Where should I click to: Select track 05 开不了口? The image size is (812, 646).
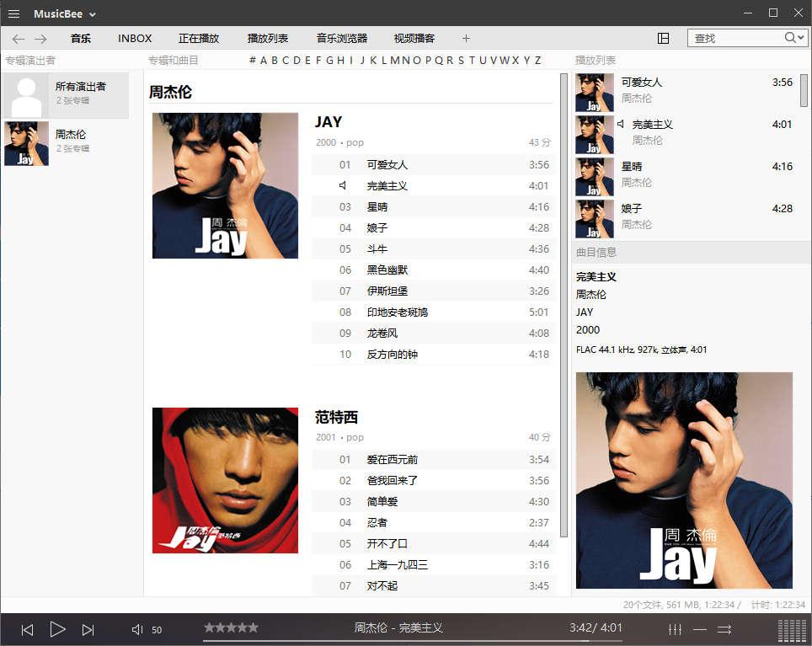point(434,544)
